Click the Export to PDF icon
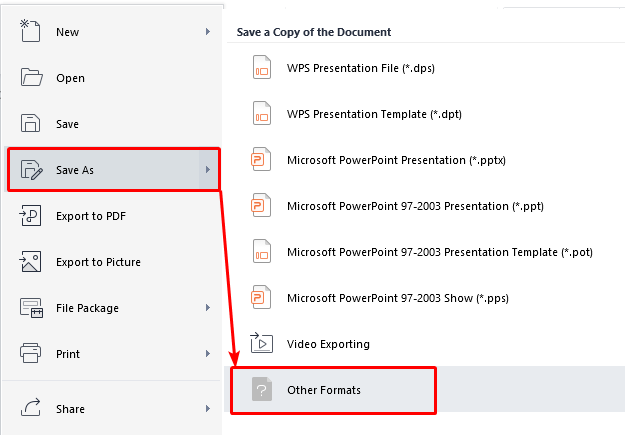The width and height of the screenshot is (625, 435). [30, 215]
